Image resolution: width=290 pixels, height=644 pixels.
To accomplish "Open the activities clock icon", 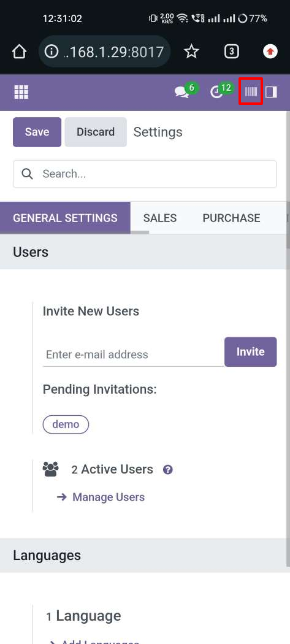I will [216, 93].
